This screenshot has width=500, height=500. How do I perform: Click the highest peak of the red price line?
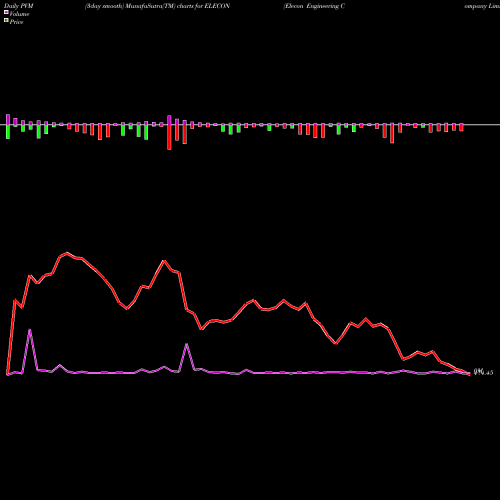point(67,253)
